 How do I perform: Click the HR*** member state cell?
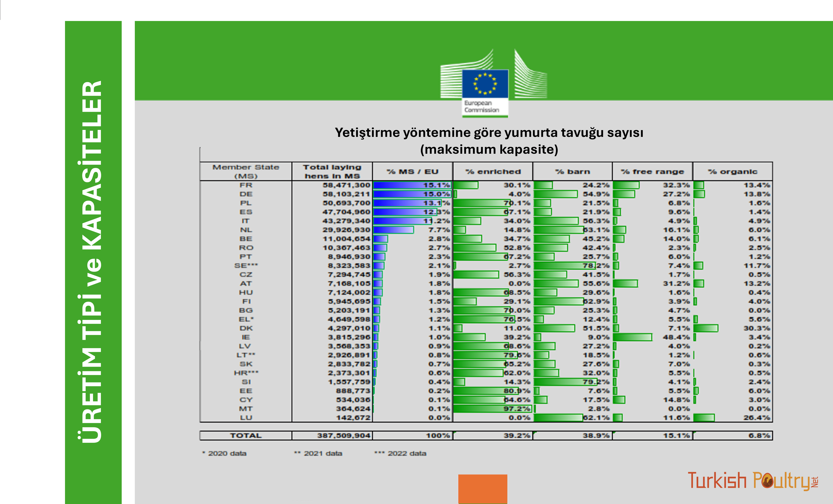pos(246,373)
